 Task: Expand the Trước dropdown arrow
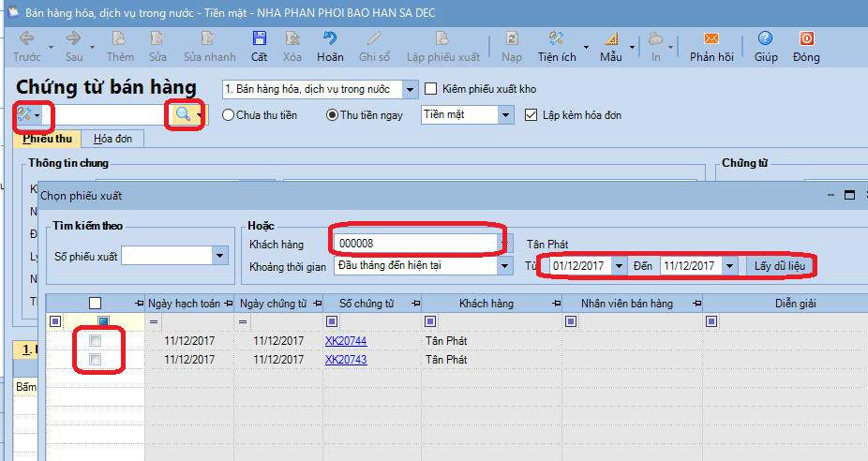51,47
